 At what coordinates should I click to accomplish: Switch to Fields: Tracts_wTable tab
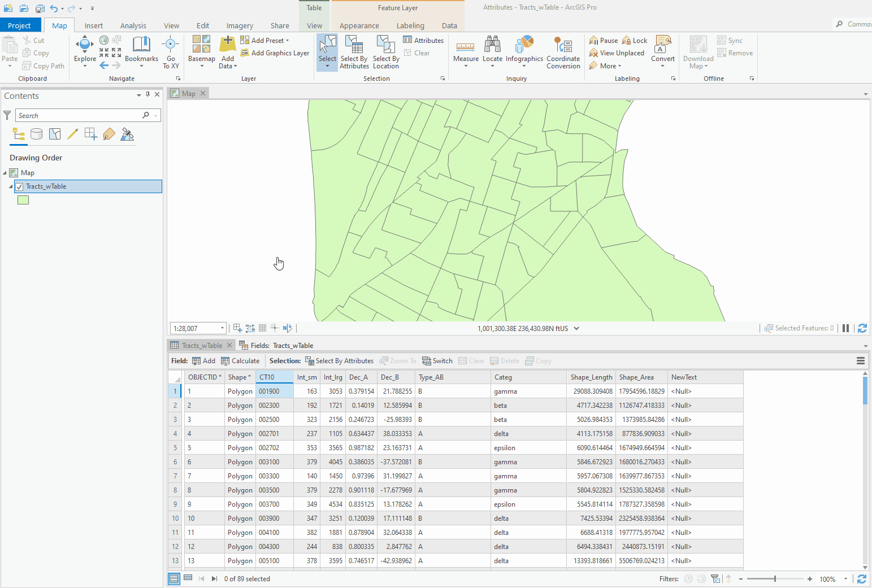tap(276, 345)
